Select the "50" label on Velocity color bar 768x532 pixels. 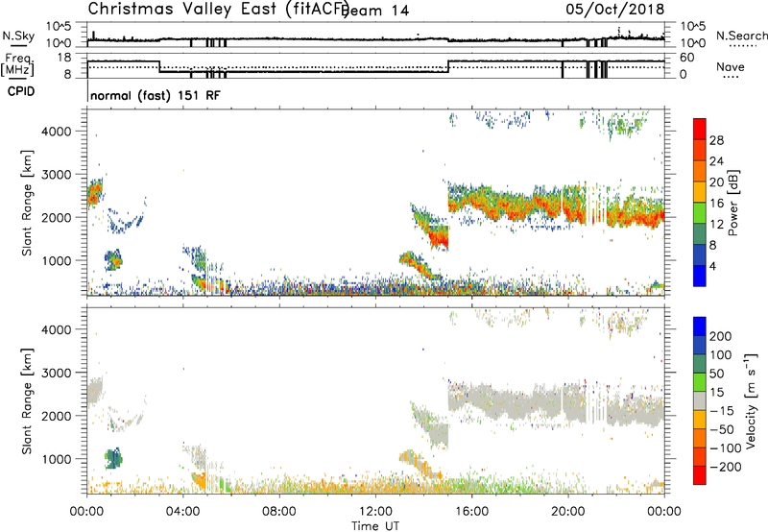(x=716, y=374)
